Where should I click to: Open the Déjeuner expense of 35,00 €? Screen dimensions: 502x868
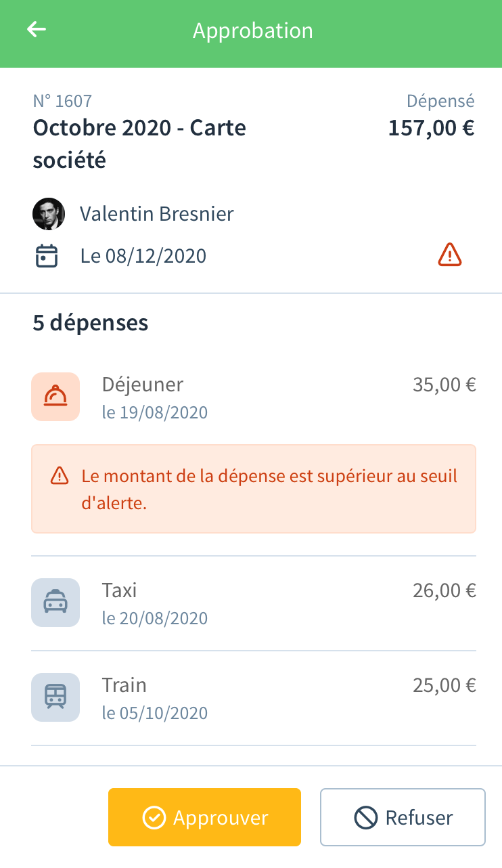[254, 397]
